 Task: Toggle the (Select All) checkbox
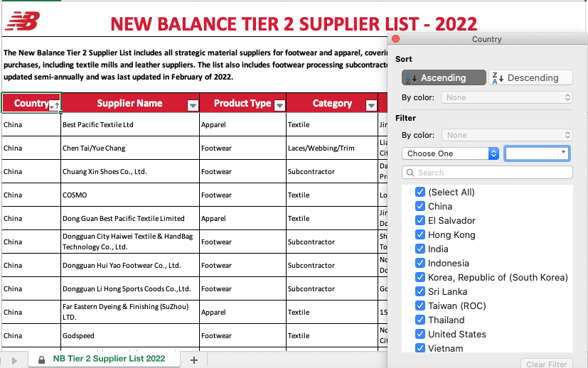pyautogui.click(x=420, y=192)
